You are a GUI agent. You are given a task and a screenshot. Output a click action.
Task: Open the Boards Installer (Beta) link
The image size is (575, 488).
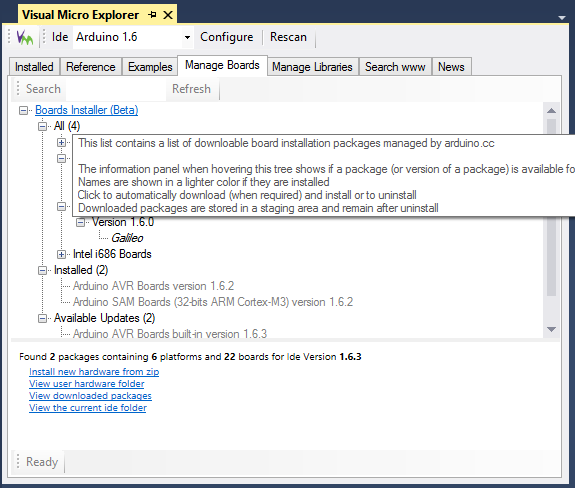pos(87,110)
